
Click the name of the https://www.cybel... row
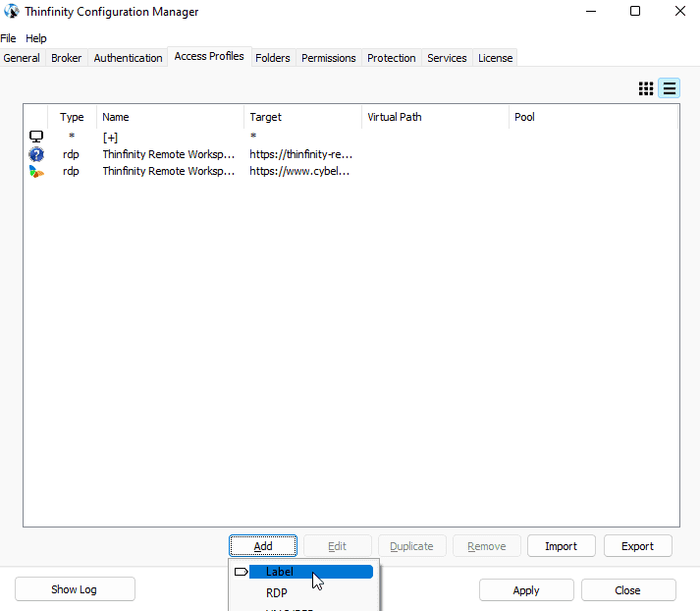coord(168,171)
